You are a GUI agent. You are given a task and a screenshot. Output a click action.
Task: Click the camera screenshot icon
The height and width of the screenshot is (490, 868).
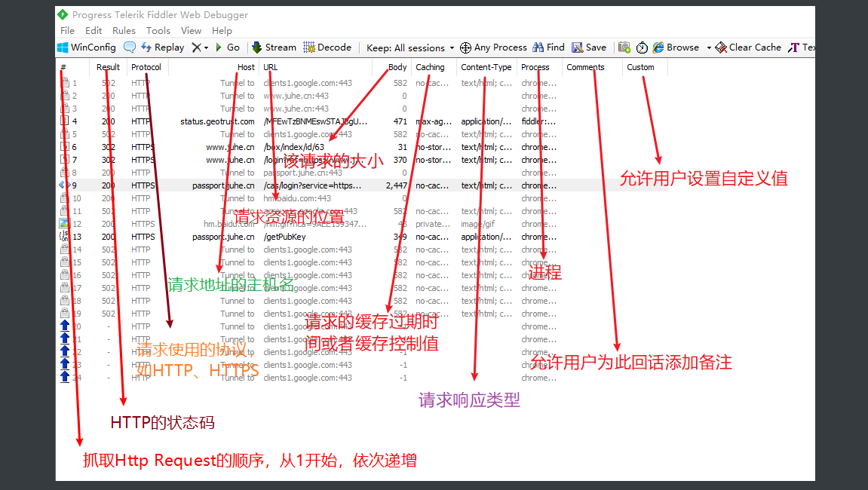pos(624,47)
